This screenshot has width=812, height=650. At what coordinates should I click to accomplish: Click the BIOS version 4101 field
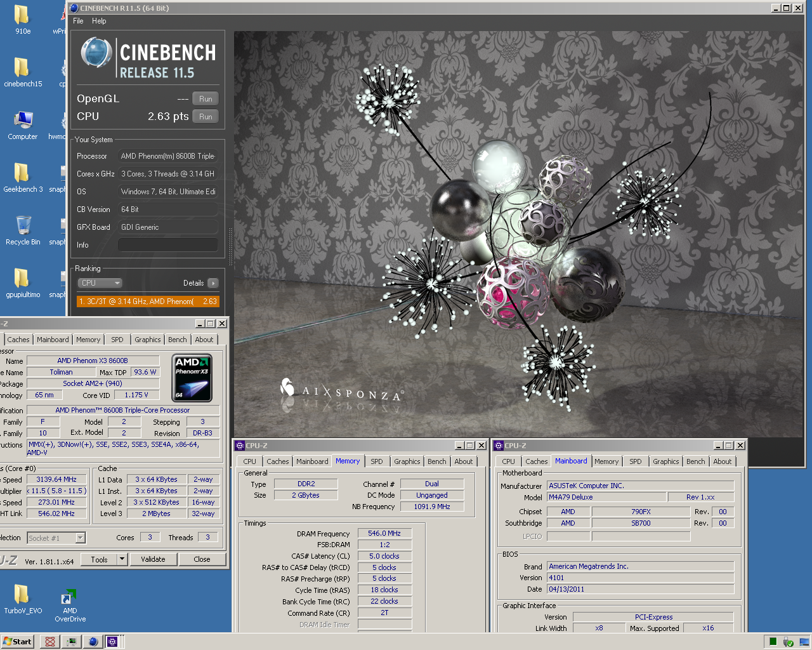640,578
